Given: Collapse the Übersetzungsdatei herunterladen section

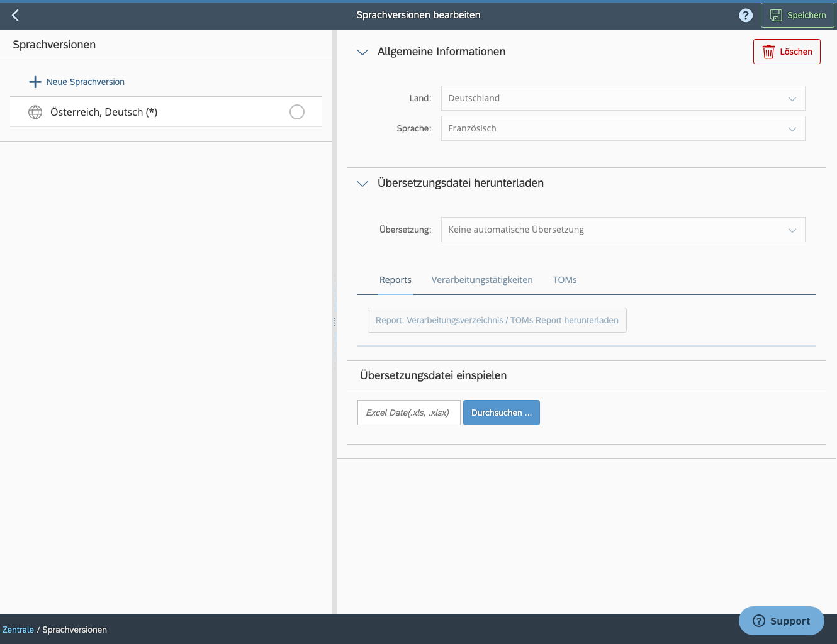Looking at the screenshot, I should click(x=362, y=184).
